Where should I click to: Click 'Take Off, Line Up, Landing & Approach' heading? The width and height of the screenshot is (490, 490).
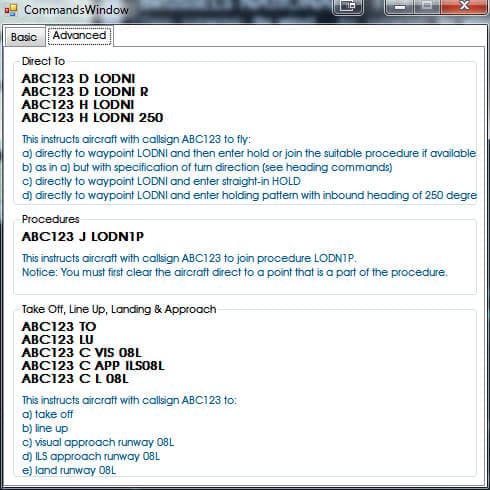coord(119,309)
